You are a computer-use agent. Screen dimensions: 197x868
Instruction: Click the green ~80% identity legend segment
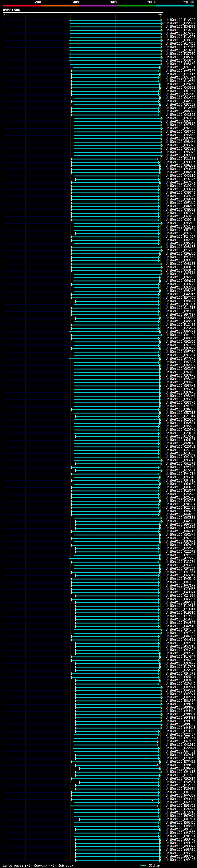137,6
